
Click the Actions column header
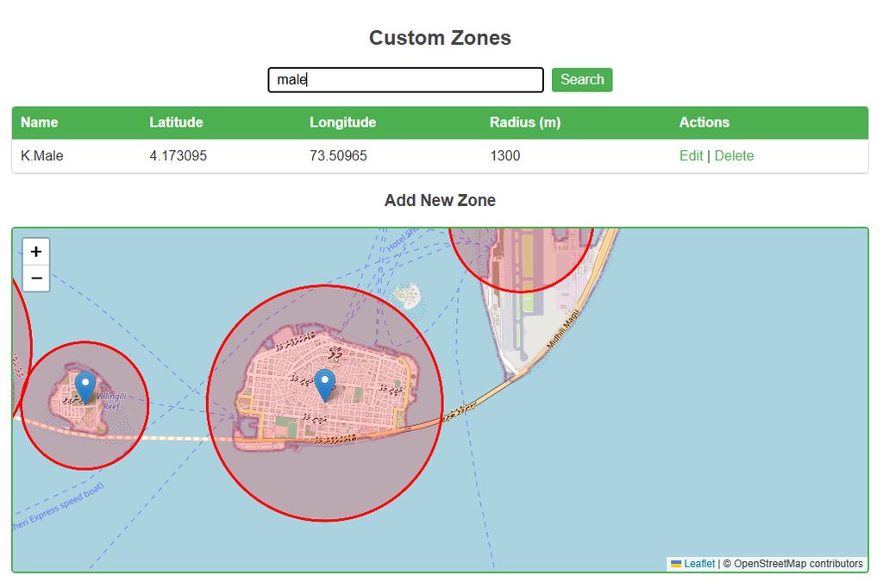[704, 122]
